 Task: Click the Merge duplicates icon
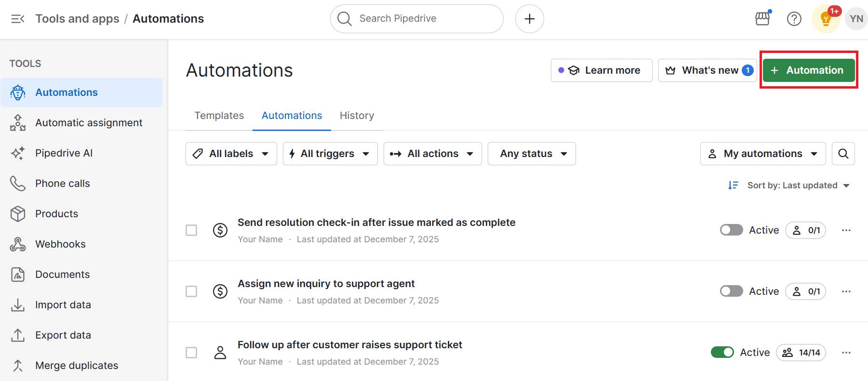(x=18, y=366)
